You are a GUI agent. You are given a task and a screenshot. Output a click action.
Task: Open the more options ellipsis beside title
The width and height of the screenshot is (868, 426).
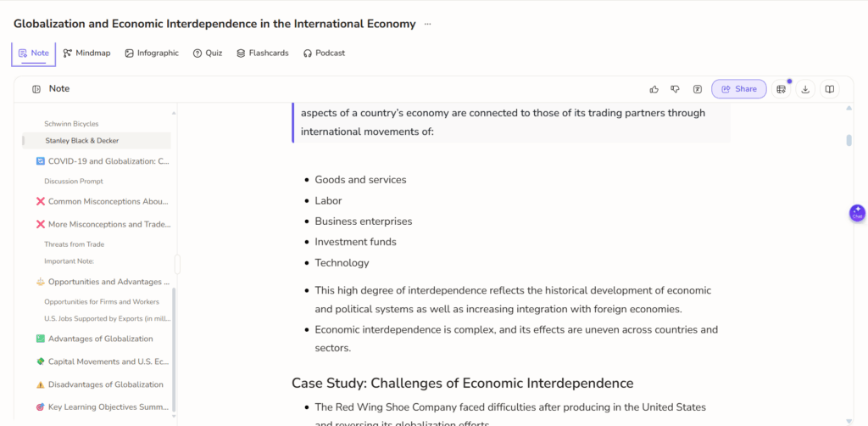(427, 24)
